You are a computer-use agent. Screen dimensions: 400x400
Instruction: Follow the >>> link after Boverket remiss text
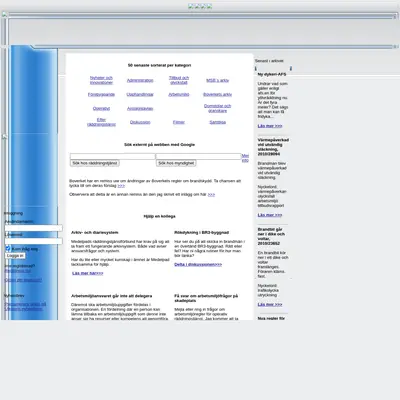(121, 186)
